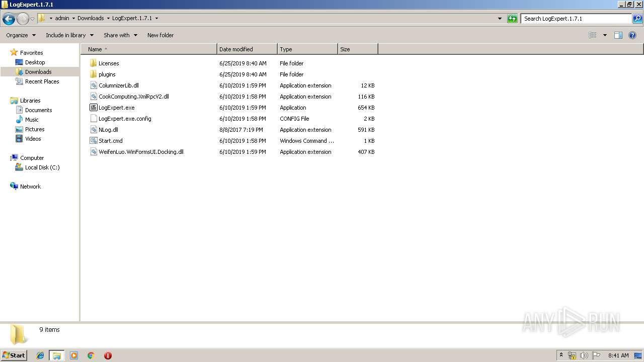This screenshot has width=644, height=362.
Task: Click the 654 KB size of LogExpert.exe
Action: [x=366, y=108]
